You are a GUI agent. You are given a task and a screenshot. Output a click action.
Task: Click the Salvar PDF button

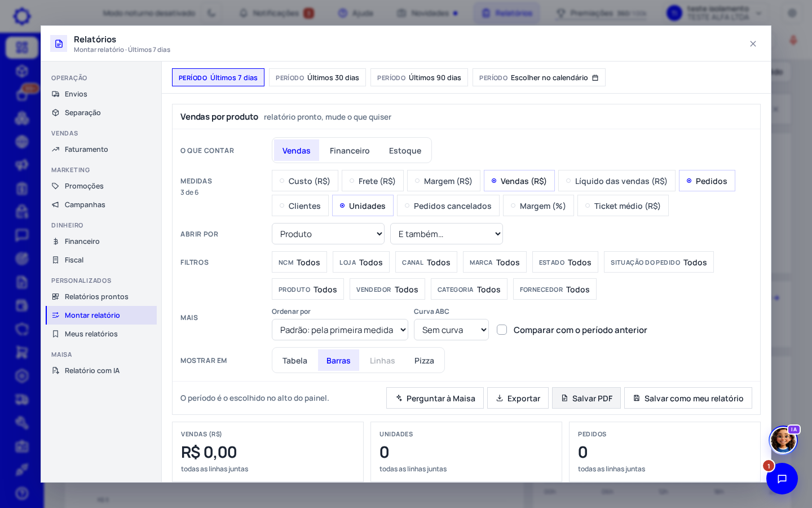coord(586,398)
